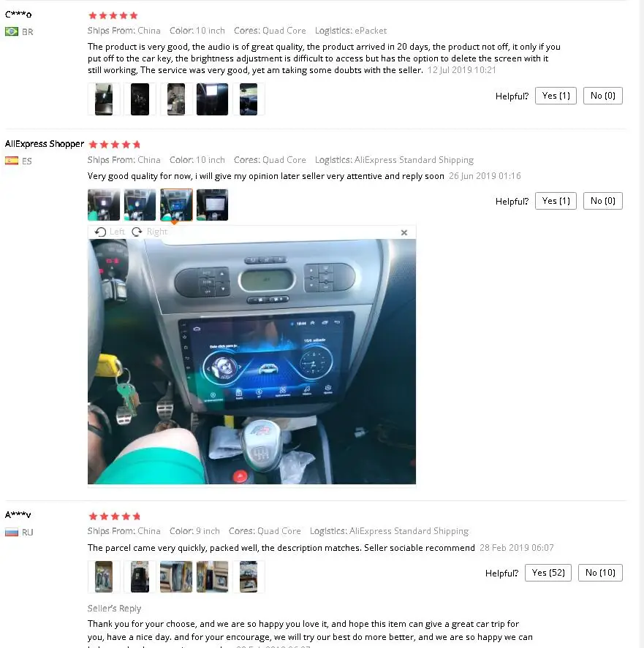644x648 pixels.
Task: Click the five-star rating of C***o's review
Action: (113, 15)
